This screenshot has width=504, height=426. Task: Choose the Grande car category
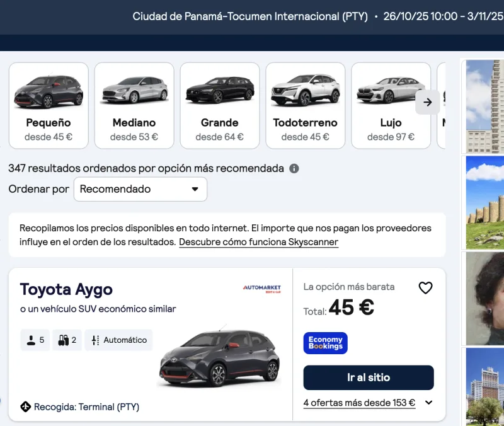[219, 105]
